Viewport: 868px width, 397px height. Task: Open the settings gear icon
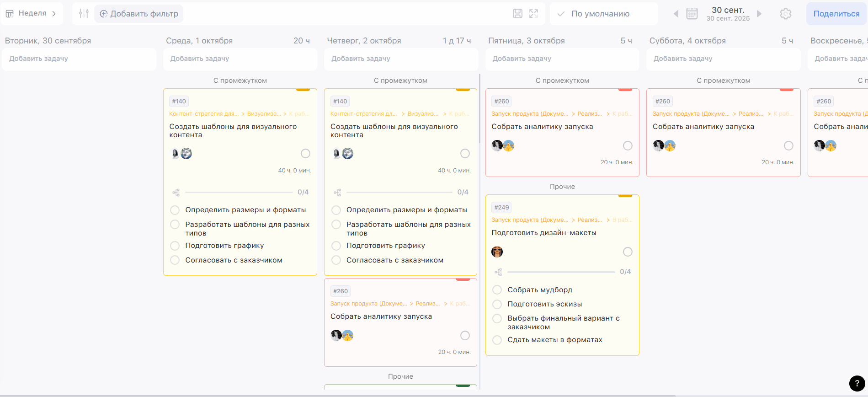785,14
